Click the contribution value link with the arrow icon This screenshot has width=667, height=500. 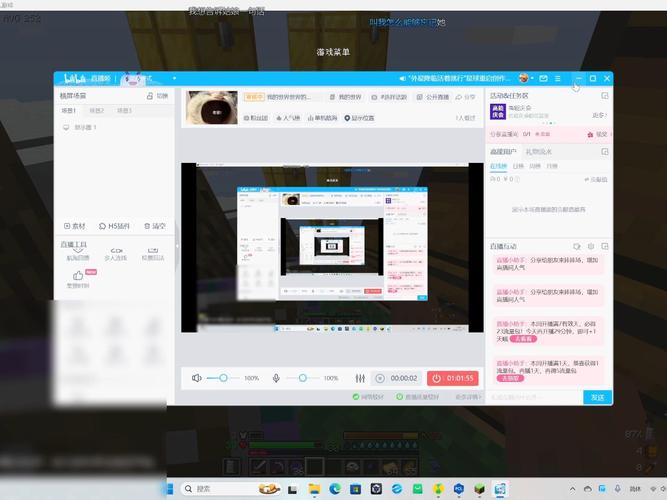[596, 180]
